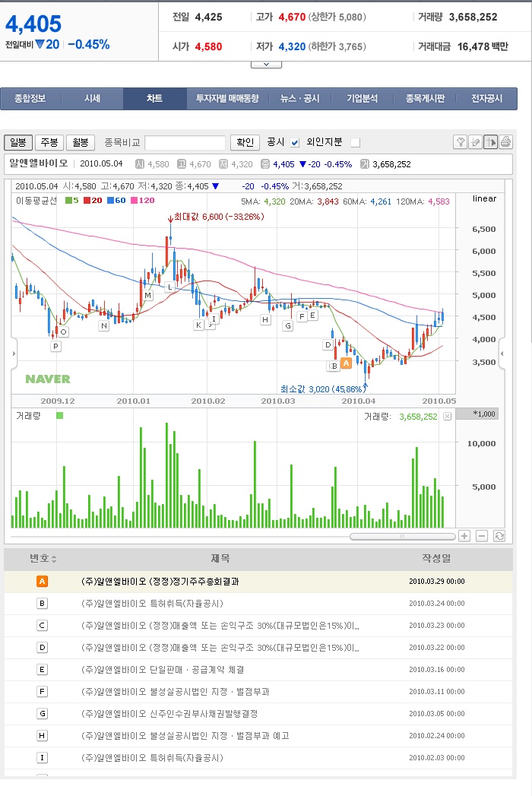Viewport: 532px width, 796px height.
Task: Switch to 월봉 monthly candle view
Action: [x=81, y=143]
